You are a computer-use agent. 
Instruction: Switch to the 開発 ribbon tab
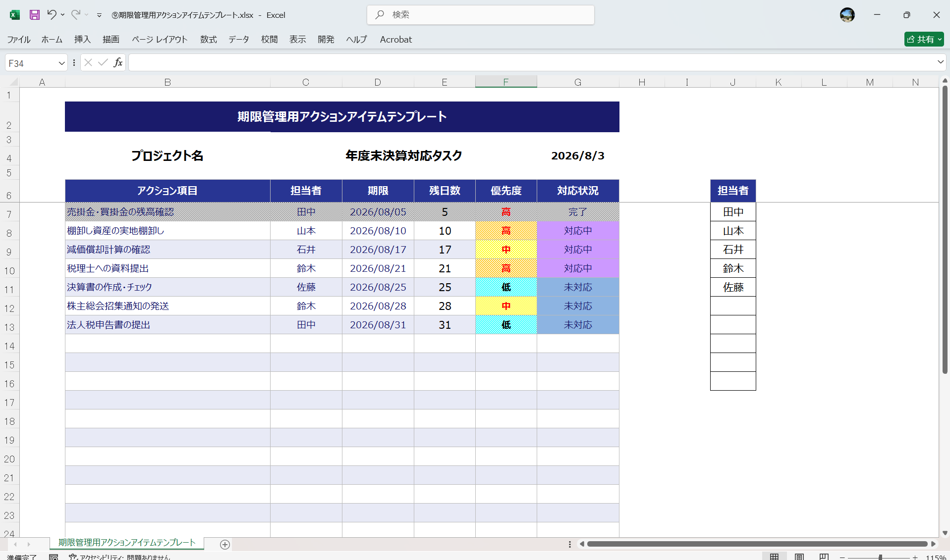click(x=326, y=39)
